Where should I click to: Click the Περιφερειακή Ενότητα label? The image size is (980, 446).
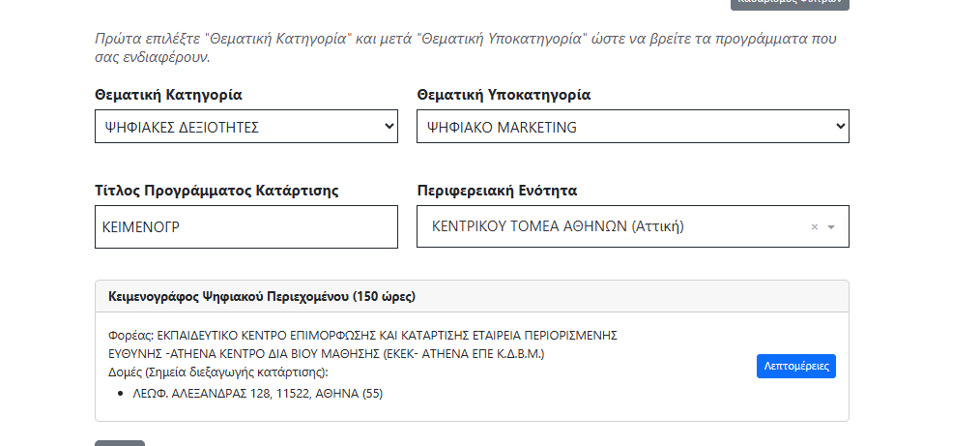pyautogui.click(x=497, y=190)
